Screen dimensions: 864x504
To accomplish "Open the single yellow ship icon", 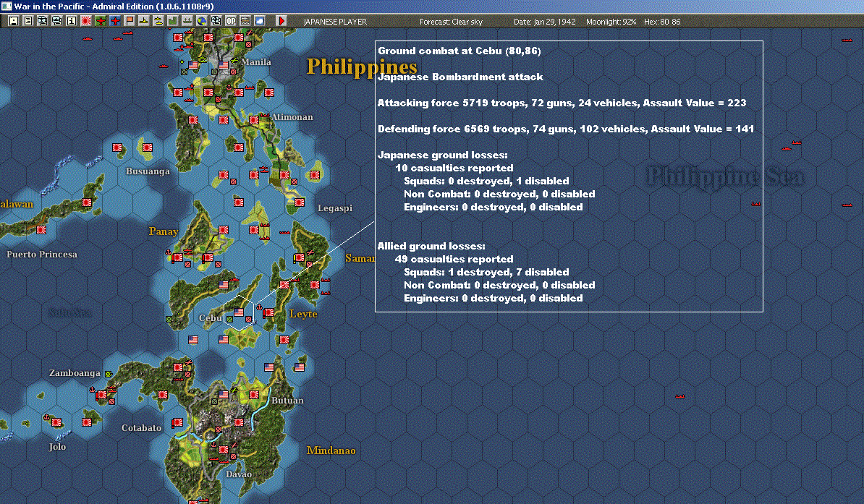I will (144, 21).
